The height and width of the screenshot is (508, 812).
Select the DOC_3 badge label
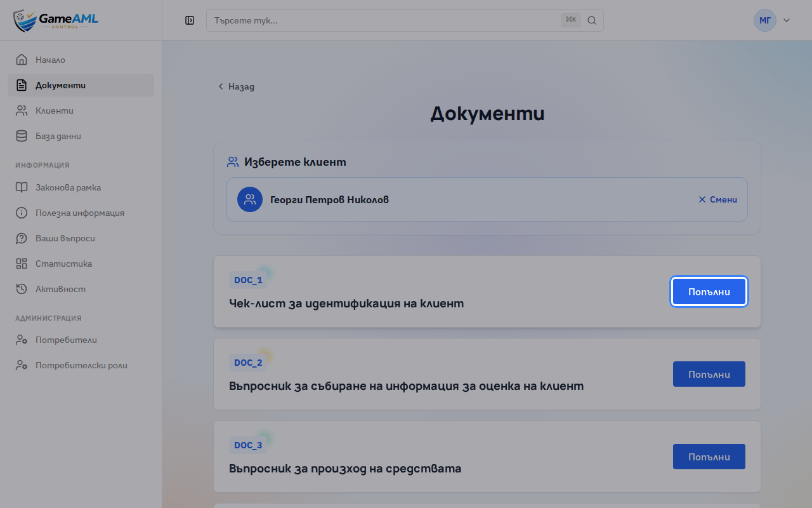(x=248, y=445)
